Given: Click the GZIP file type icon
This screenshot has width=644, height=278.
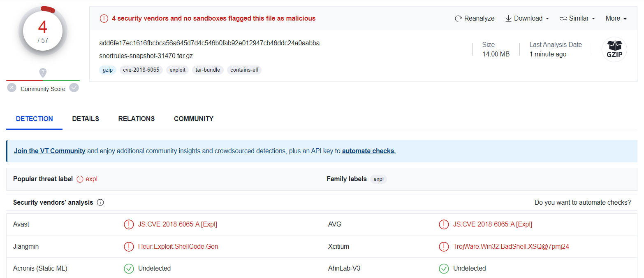Looking at the screenshot, I should 614,49.
